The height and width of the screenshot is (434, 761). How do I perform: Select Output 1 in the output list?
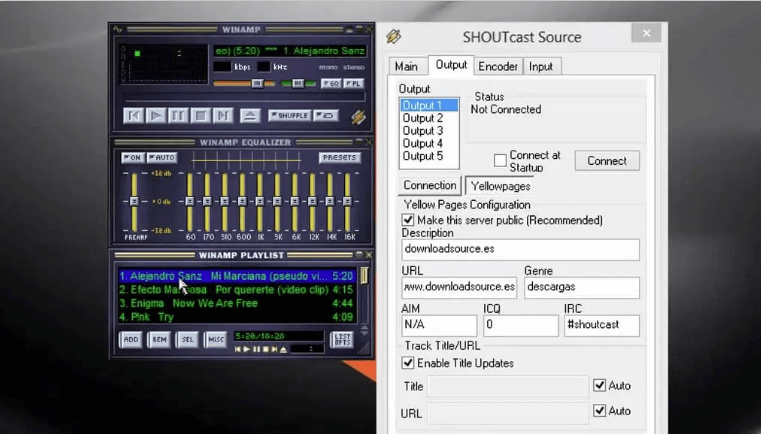tap(429, 105)
